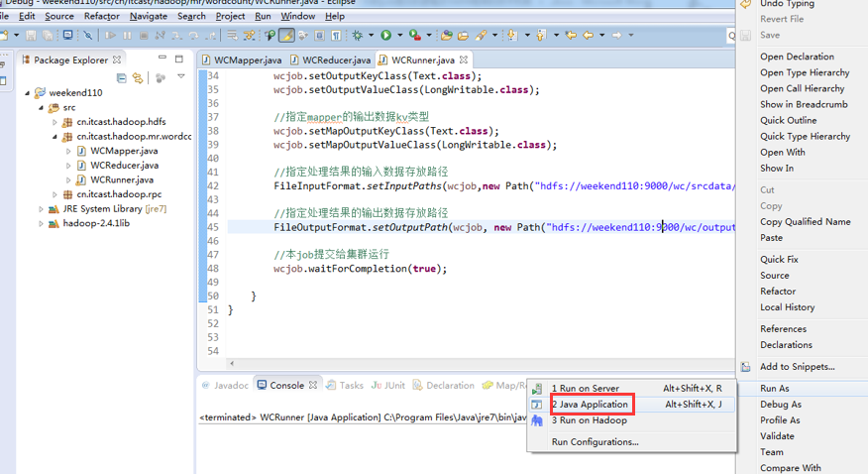Click the Disconnect debug icon
Screen dimensions: 868x474
coord(160,36)
